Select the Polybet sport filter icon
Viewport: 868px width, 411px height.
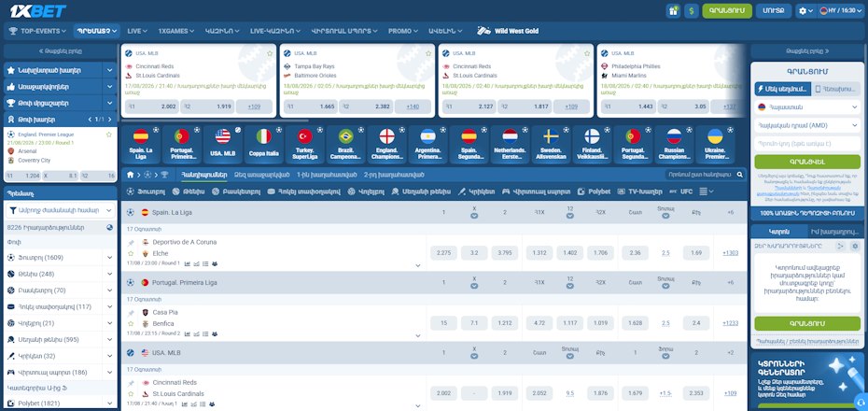(x=581, y=191)
